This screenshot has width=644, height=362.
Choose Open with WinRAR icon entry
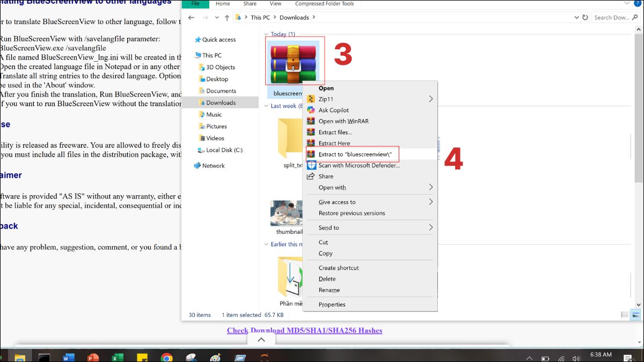(310, 121)
